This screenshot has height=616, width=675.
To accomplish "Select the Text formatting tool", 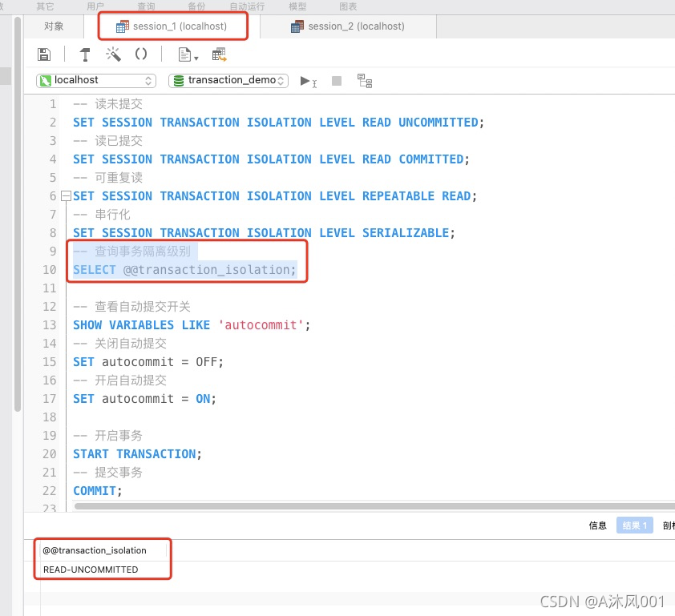I will [84, 54].
